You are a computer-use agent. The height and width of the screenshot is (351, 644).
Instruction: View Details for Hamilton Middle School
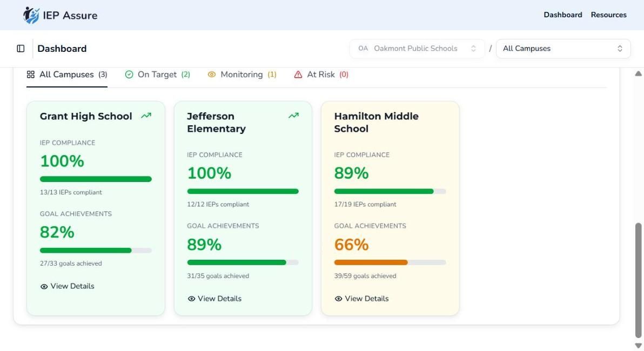tap(361, 299)
